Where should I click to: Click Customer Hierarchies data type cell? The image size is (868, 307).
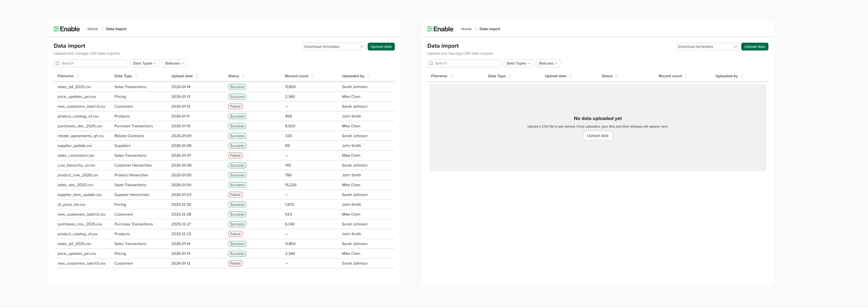133,165
